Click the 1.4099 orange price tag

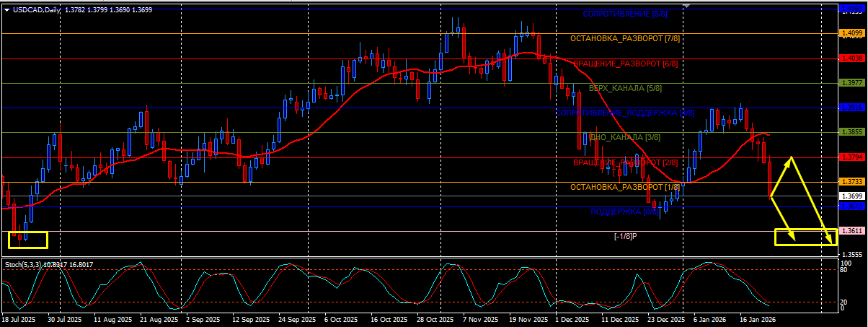coord(852,33)
